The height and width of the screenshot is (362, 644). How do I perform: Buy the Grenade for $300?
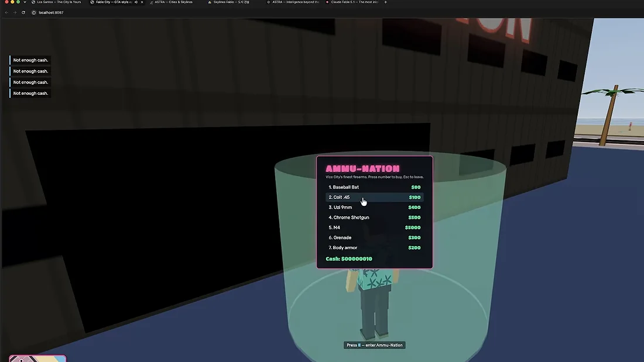(375, 237)
